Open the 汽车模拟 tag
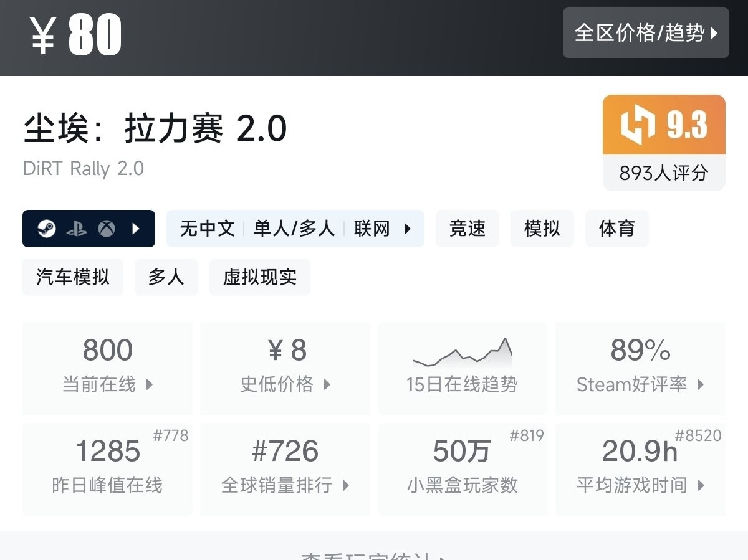748x560 pixels. pos(73,277)
